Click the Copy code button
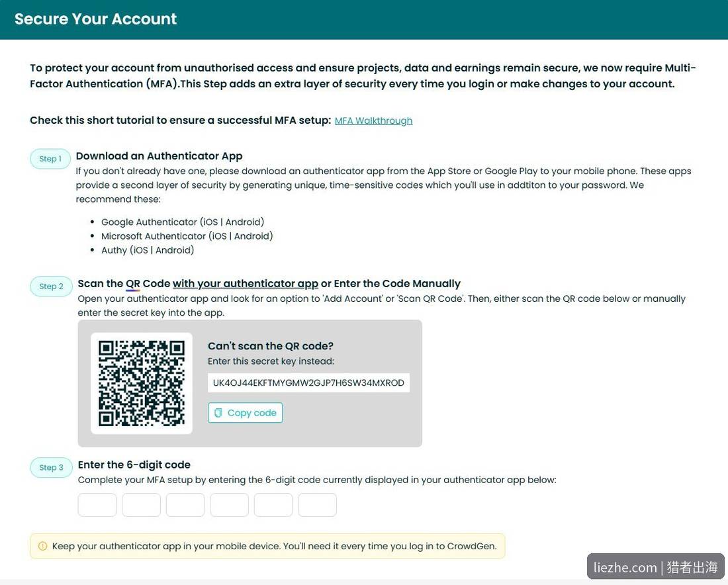The height and width of the screenshot is (585, 728). [x=245, y=413]
